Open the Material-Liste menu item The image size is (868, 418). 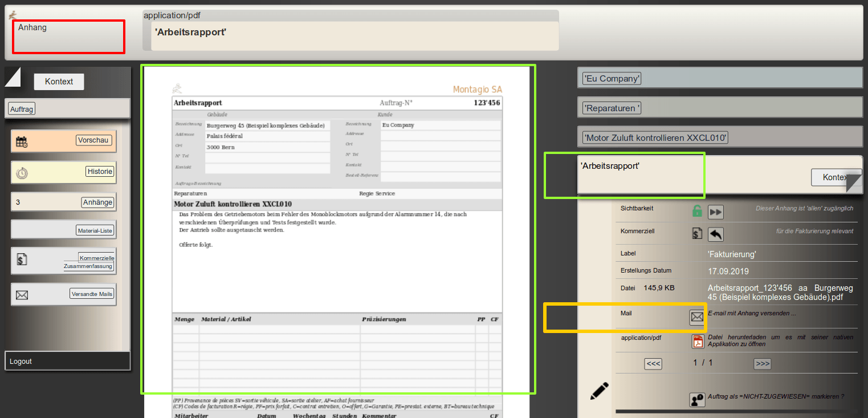click(x=95, y=230)
